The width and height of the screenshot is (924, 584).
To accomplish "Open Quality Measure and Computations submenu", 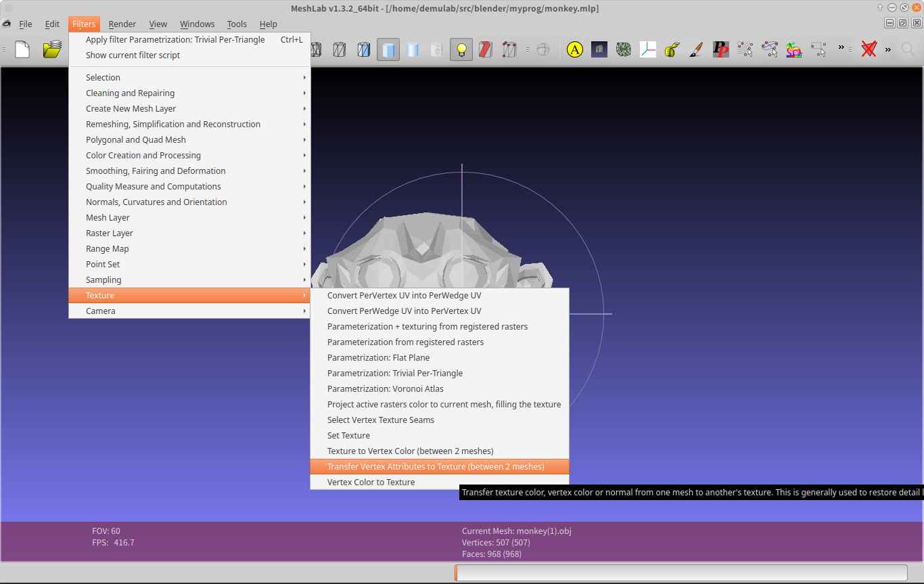I will [189, 186].
